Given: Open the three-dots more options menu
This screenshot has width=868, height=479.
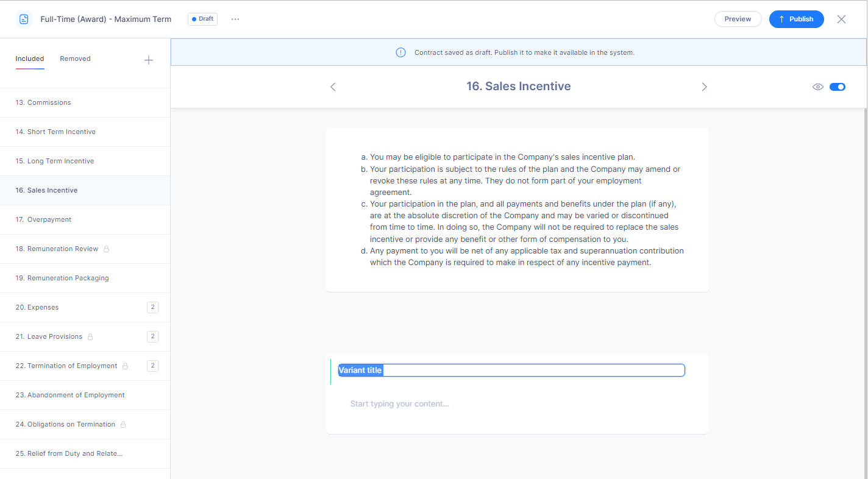Looking at the screenshot, I should (x=235, y=19).
